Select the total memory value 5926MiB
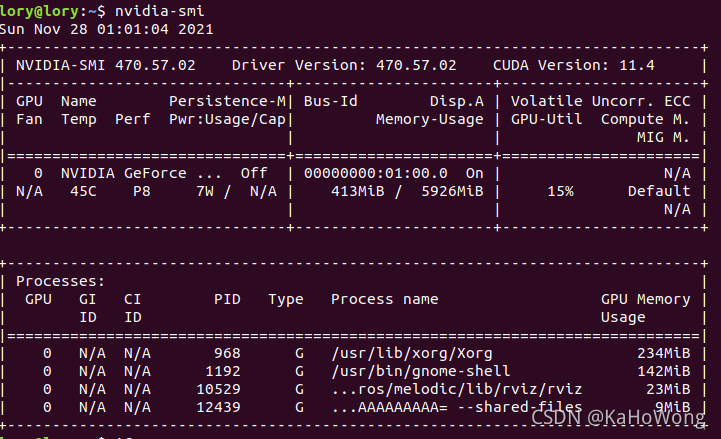Image resolution: width=721 pixels, height=439 pixels. (452, 191)
